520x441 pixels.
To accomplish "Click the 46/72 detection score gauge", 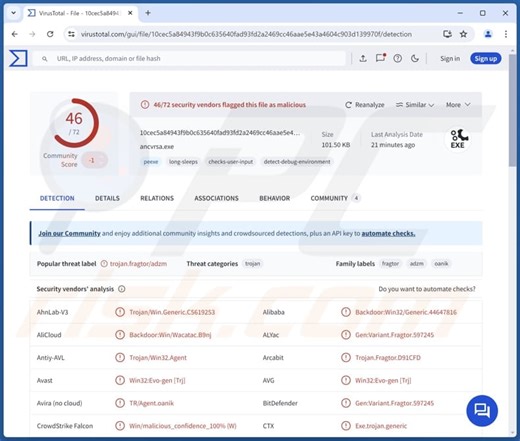I will (75, 123).
